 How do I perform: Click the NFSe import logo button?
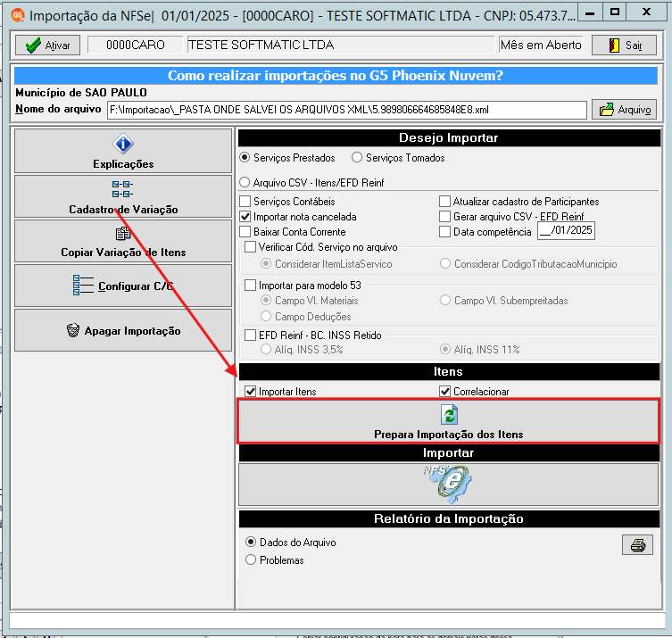coord(448,485)
